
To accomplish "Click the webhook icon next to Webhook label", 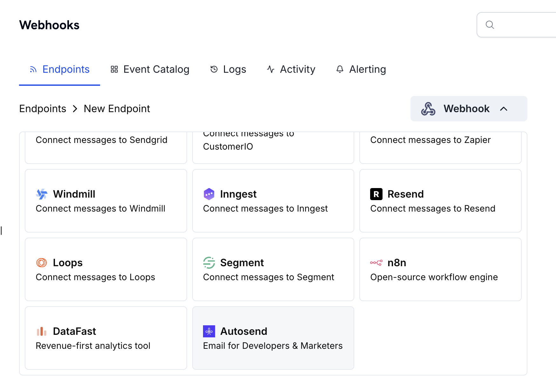I will tap(428, 109).
